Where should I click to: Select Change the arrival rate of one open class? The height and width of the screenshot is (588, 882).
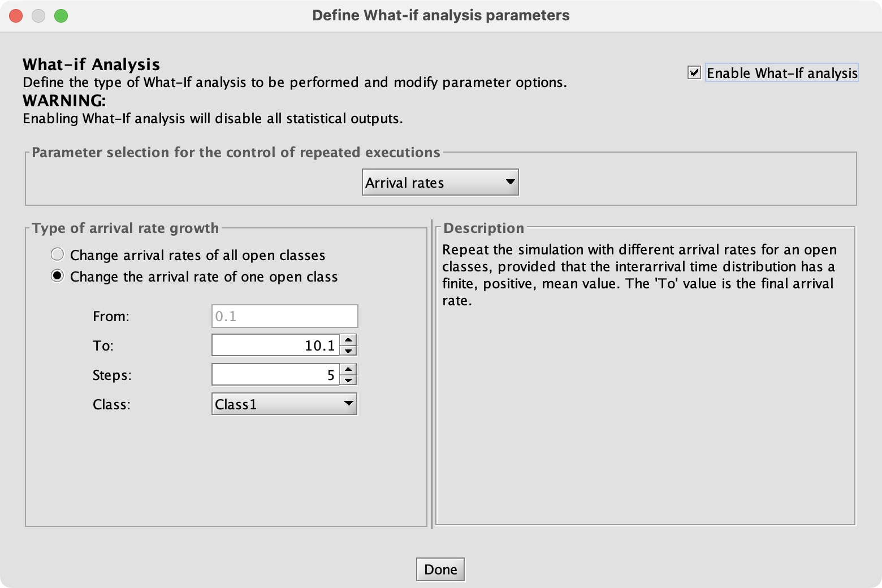coord(57,276)
